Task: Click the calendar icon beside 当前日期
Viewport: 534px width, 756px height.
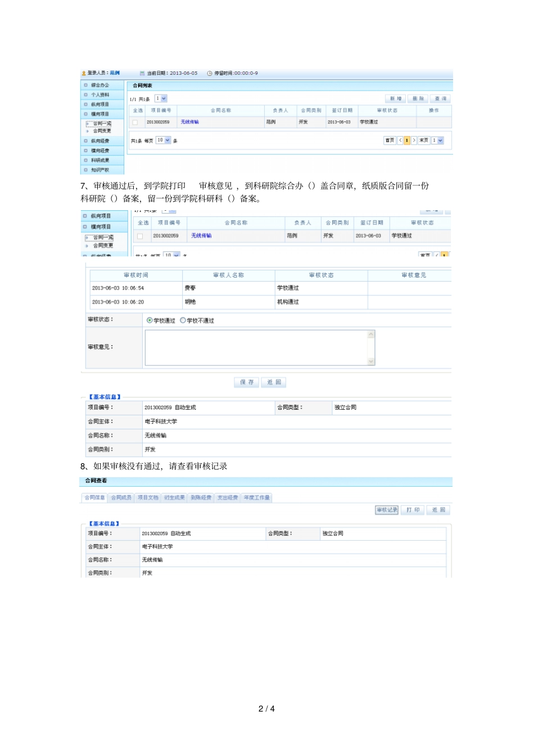Action: pos(142,74)
